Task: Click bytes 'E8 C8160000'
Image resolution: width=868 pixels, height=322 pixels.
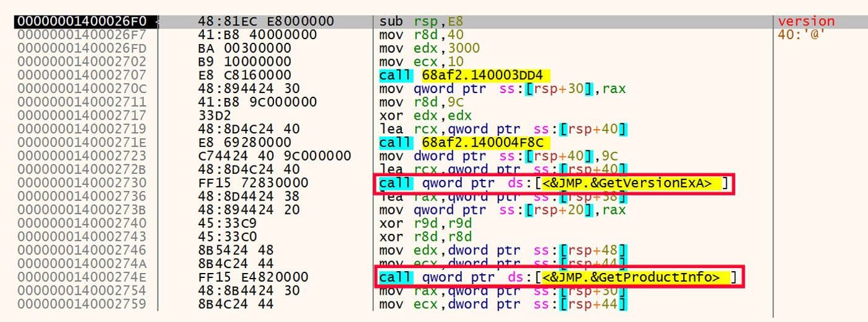Action: [x=244, y=75]
